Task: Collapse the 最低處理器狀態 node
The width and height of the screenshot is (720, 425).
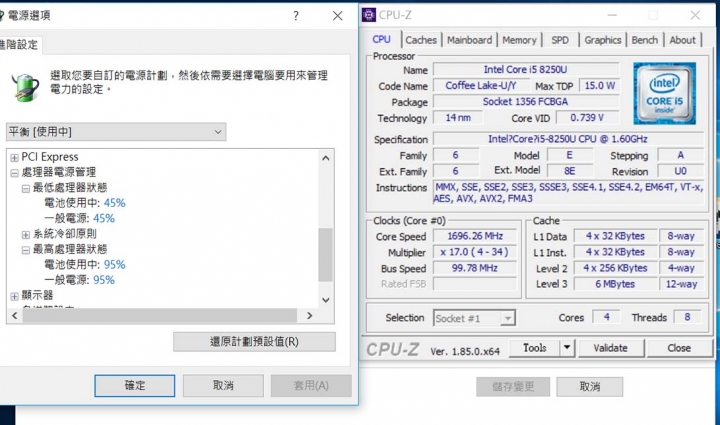Action: tap(26, 189)
